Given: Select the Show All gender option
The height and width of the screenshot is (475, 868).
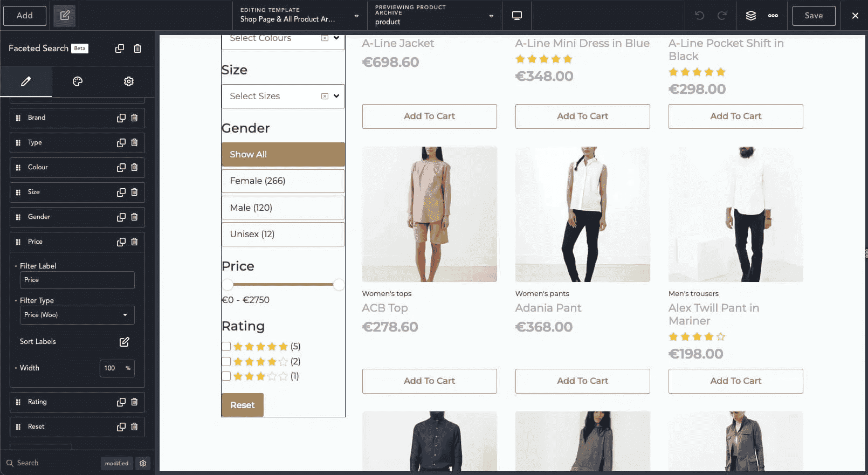Looking at the screenshot, I should click(x=283, y=154).
